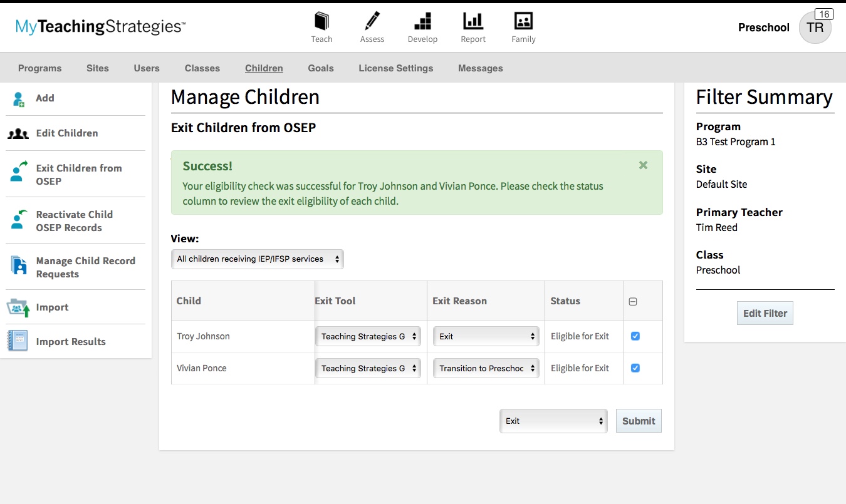The image size is (846, 504).
Task: Open Import Results via its notebook icon
Action: coord(19,341)
